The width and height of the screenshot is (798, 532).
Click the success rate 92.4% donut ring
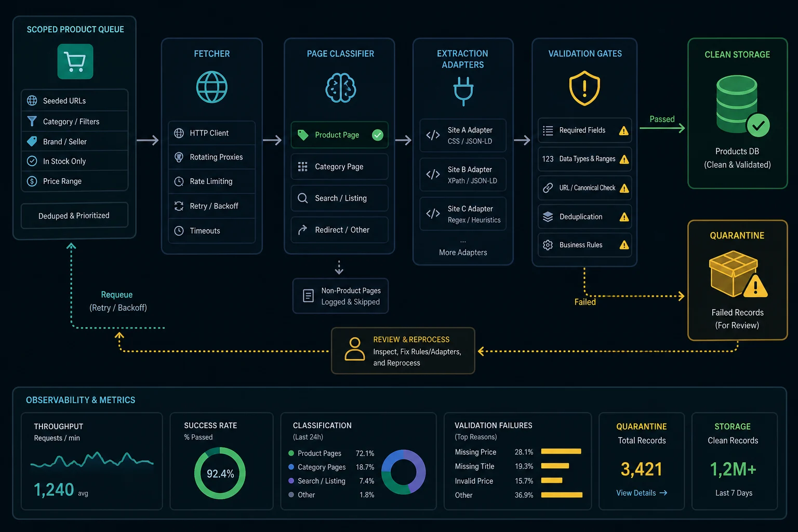220,473
